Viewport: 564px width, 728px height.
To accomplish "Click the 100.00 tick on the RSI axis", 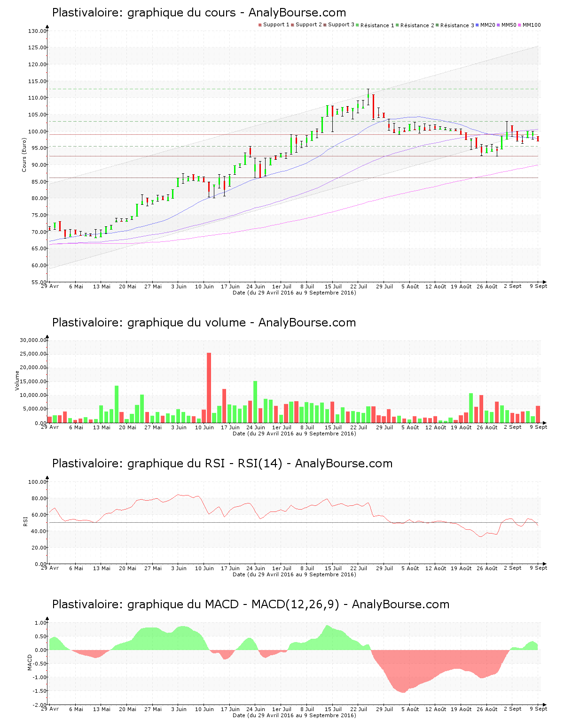I will tap(37, 482).
